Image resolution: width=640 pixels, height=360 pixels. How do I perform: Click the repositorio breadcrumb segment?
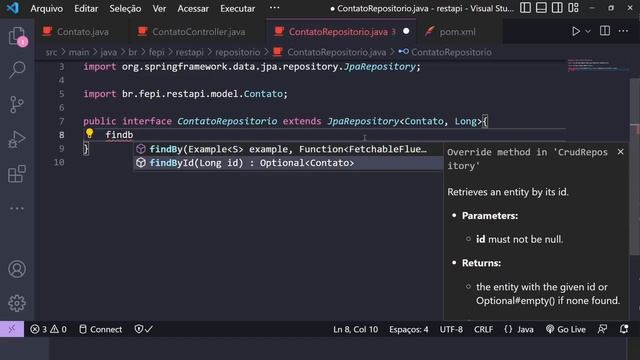[x=238, y=52]
